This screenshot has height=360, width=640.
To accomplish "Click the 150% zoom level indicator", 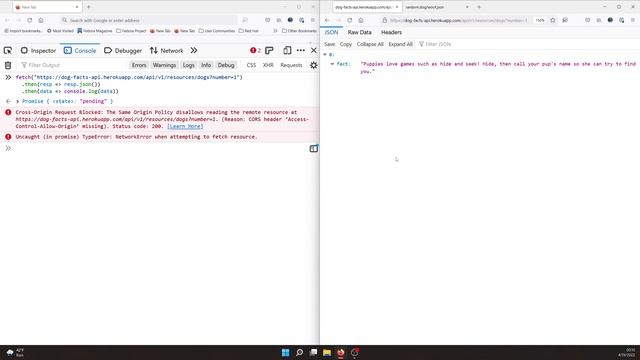I will 540,20.
